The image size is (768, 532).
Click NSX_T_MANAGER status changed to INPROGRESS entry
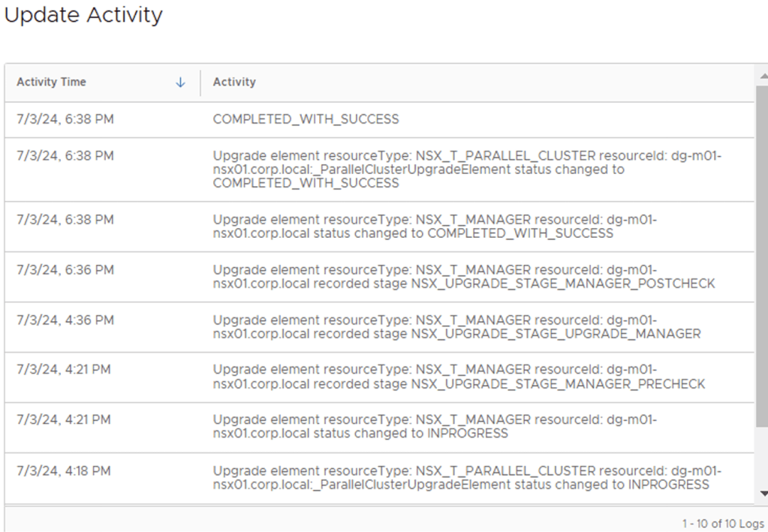click(435, 427)
